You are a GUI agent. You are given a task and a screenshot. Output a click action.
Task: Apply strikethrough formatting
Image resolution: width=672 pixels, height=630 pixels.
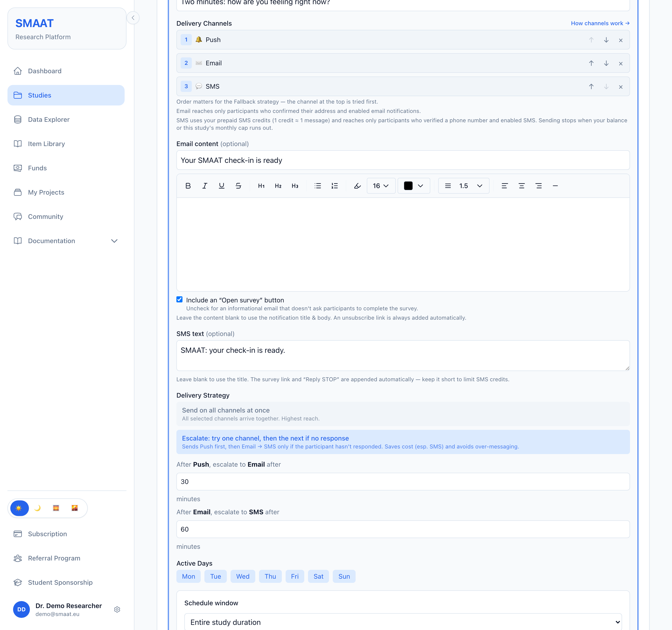tap(238, 186)
